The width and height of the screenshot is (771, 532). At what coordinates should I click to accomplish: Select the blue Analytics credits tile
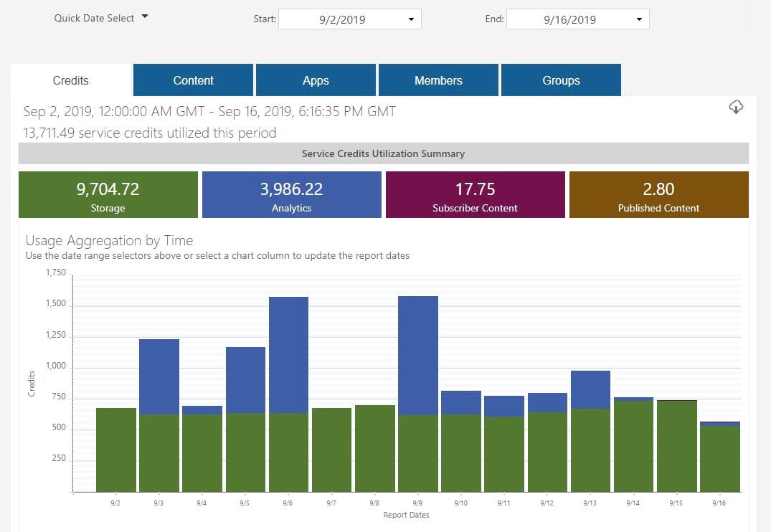pos(292,195)
